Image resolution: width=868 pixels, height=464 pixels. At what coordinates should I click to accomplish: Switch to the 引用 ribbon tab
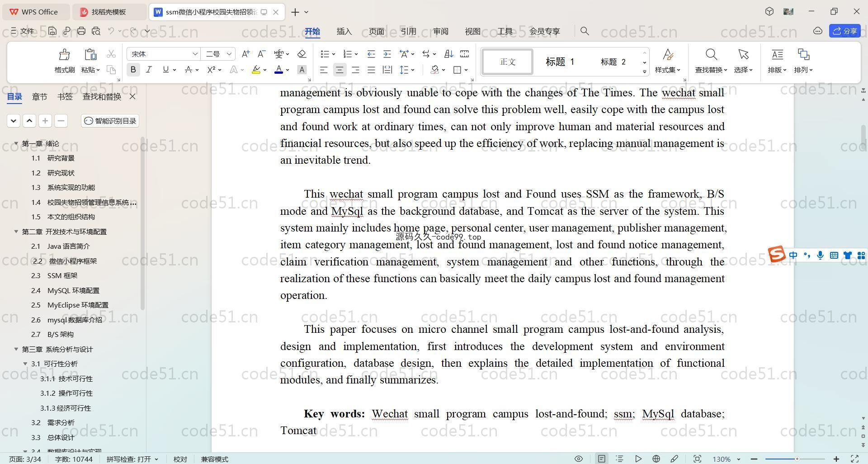408,31
